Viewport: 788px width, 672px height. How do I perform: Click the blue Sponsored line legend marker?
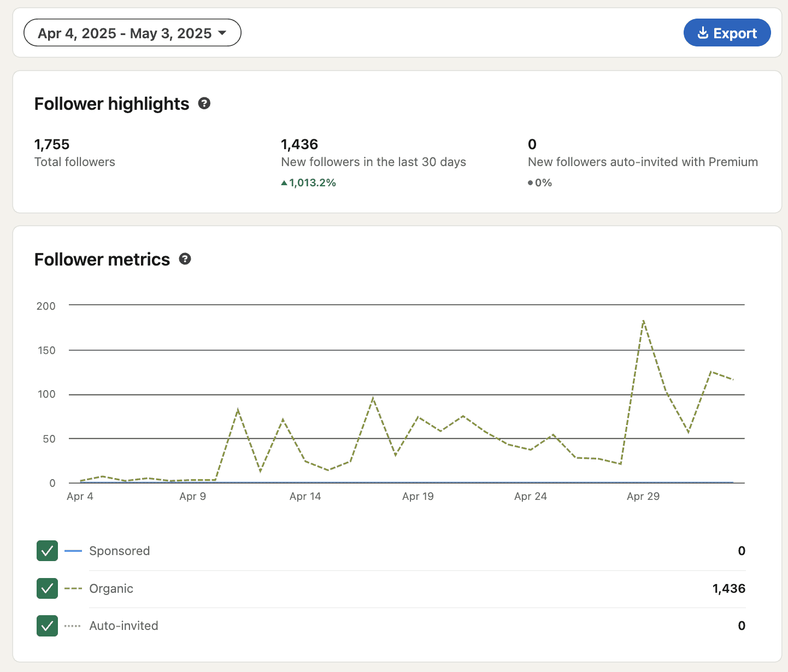coord(73,551)
